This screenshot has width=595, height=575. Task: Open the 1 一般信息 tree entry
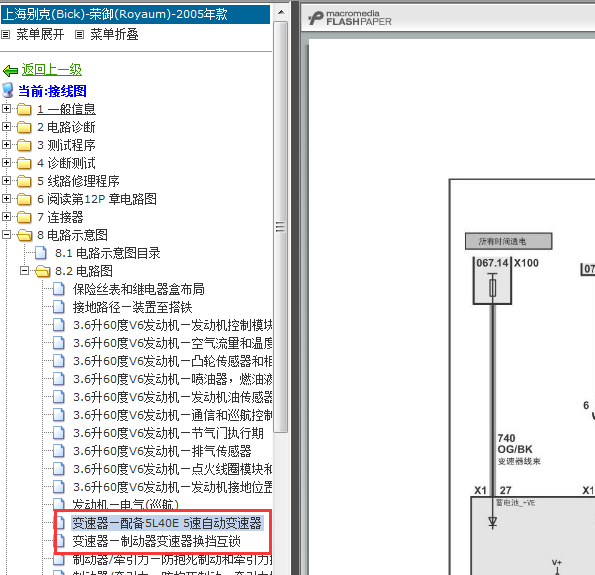[x=66, y=109]
